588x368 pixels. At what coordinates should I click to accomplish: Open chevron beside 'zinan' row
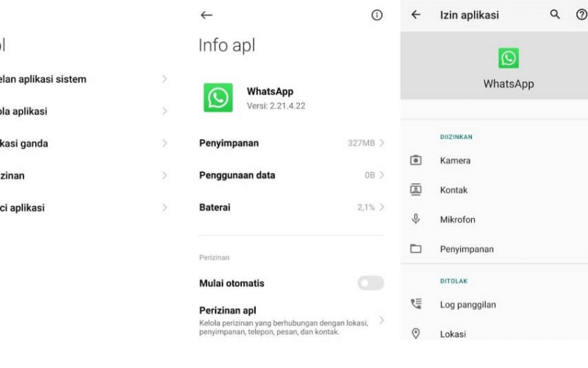tap(164, 175)
